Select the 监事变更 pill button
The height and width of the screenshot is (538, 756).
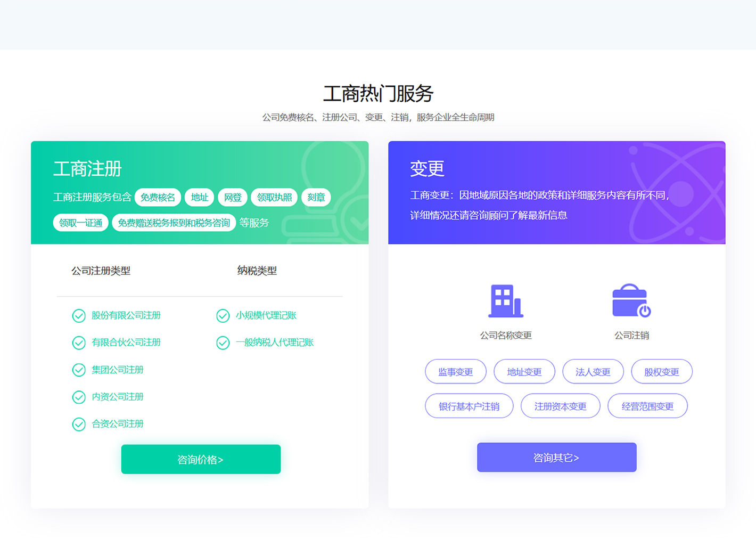[455, 372]
